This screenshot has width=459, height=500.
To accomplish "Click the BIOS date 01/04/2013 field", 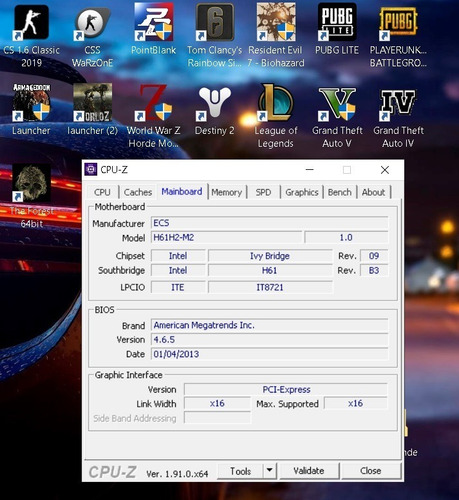I will 269,354.
